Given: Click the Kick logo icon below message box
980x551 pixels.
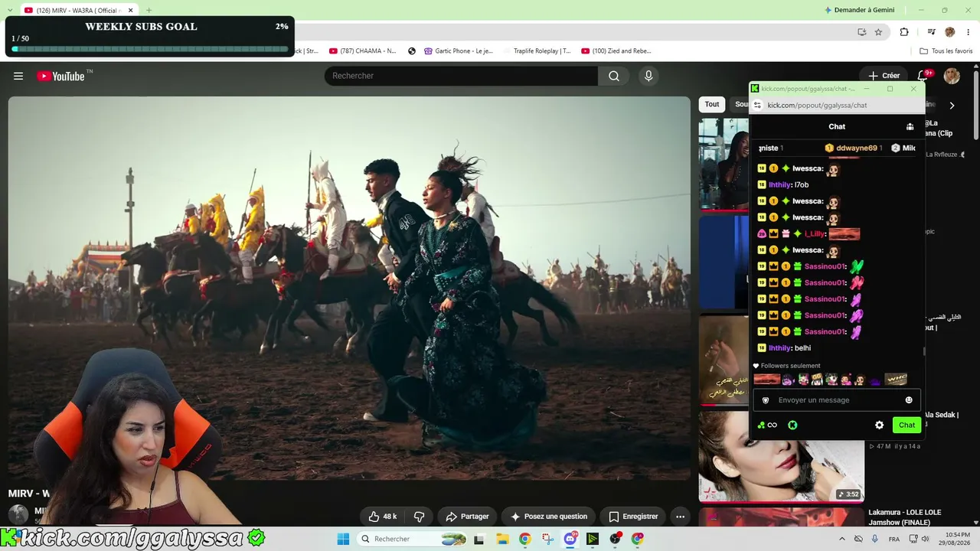Looking at the screenshot, I should click(x=792, y=425).
